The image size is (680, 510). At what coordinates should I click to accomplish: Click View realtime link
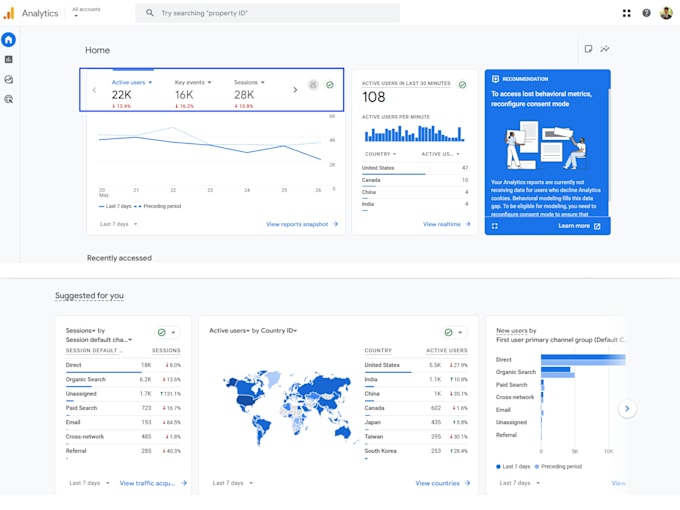pos(441,224)
